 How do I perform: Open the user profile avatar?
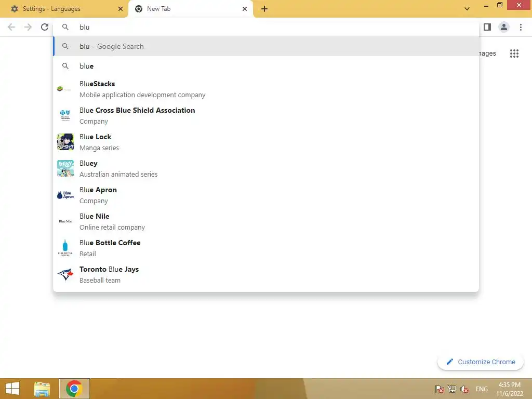(504, 27)
